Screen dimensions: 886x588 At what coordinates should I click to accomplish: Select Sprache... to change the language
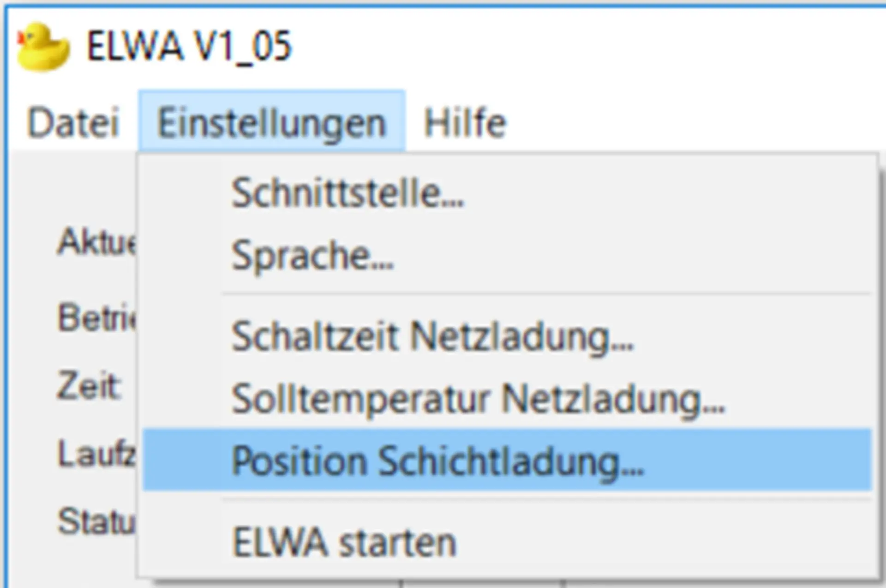(507, 255)
